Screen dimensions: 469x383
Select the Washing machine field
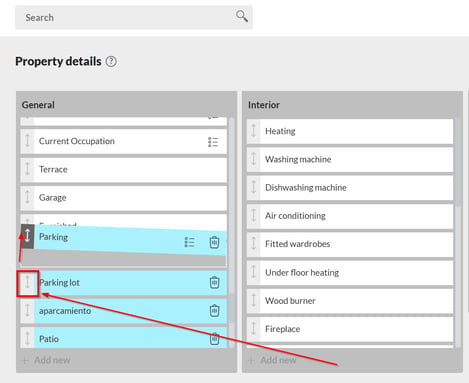click(x=350, y=160)
